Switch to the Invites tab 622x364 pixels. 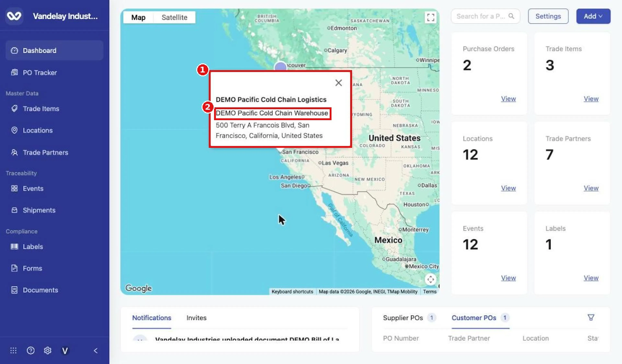[196, 318]
